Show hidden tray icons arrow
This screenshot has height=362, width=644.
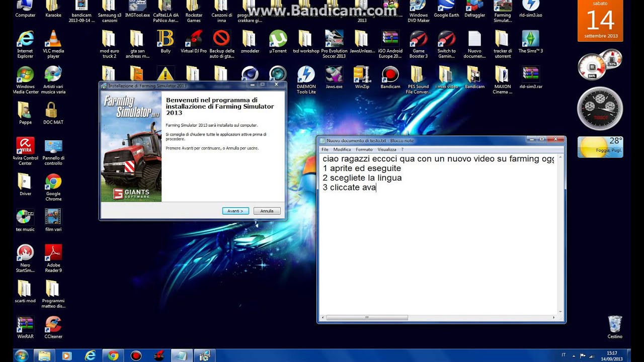tap(573, 356)
